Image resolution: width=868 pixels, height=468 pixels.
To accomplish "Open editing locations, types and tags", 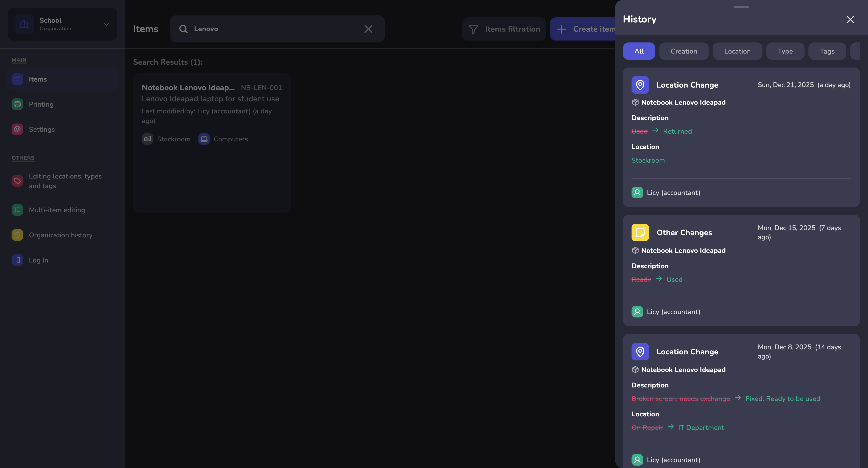I will tap(65, 181).
